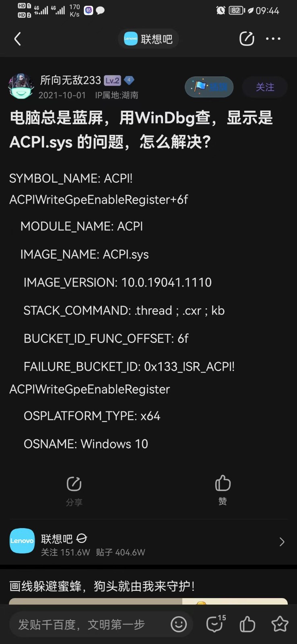
Task: View the 15 comments via bubble icon
Action: coord(215,624)
